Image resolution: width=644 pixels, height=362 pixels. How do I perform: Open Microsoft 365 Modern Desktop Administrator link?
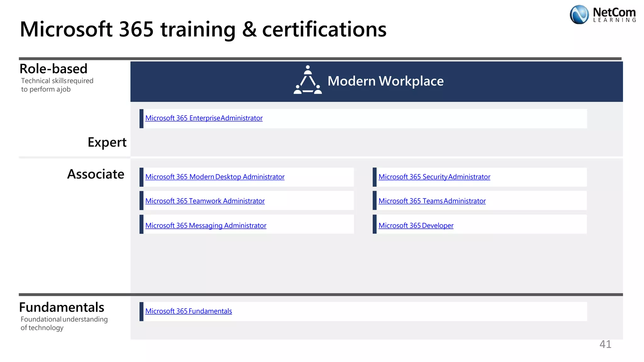[x=215, y=177]
